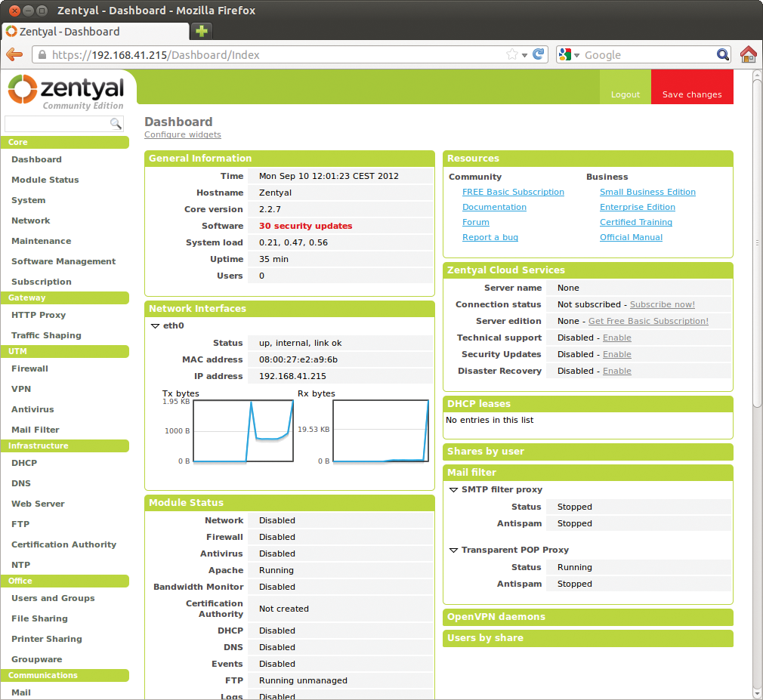Screen dimensions: 763x700
Task: Click the MAC address value 08:00:27:e2:a9:6b
Action: [x=298, y=359]
